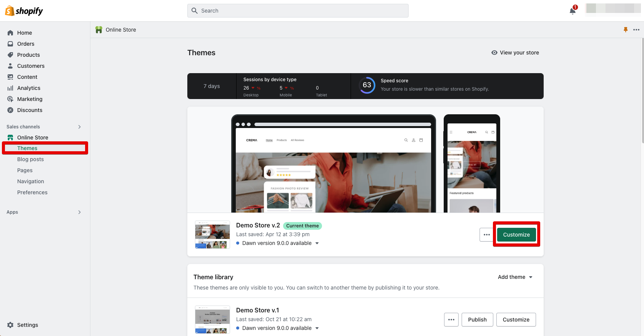Viewport: 644px width, 336px height.
Task: Expand the Apps section
Action: point(79,212)
